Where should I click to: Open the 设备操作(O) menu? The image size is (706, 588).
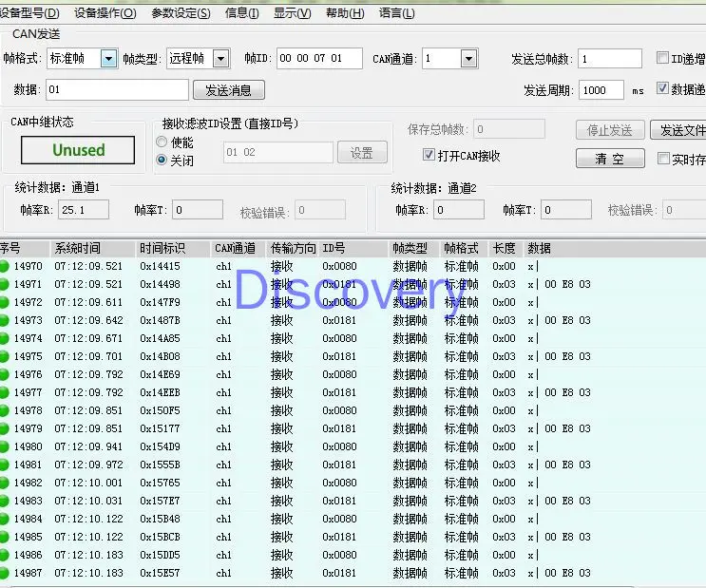[x=105, y=12]
